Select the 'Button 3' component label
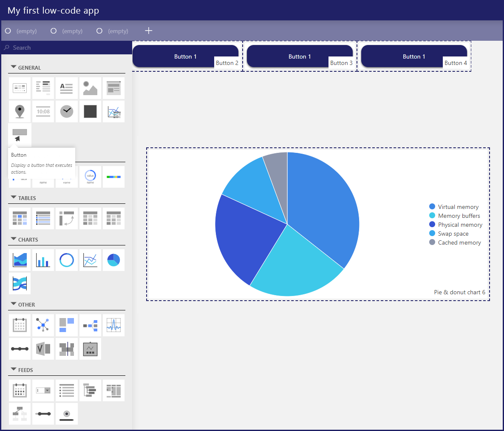The image size is (504, 431). coord(341,63)
